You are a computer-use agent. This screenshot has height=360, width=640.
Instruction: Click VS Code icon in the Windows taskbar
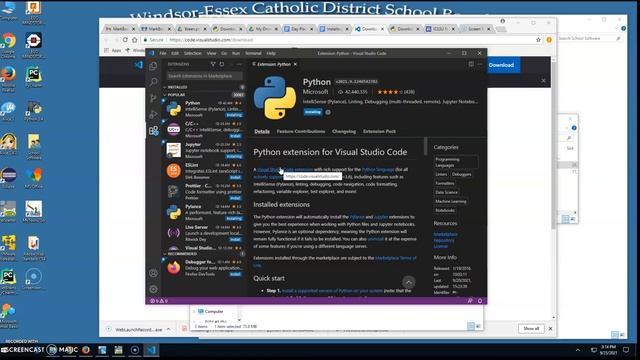tap(151, 350)
